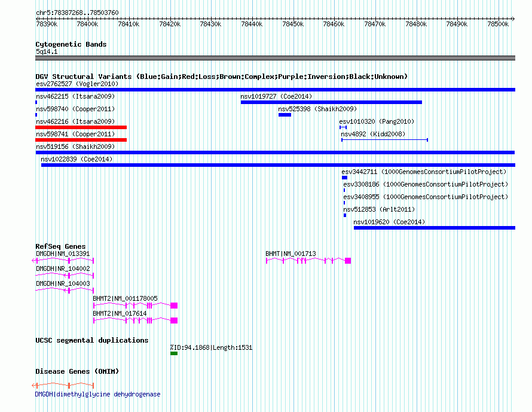
Task: Select the BHMT2 NM_001178005 transcript glyph
Action: [135, 306]
